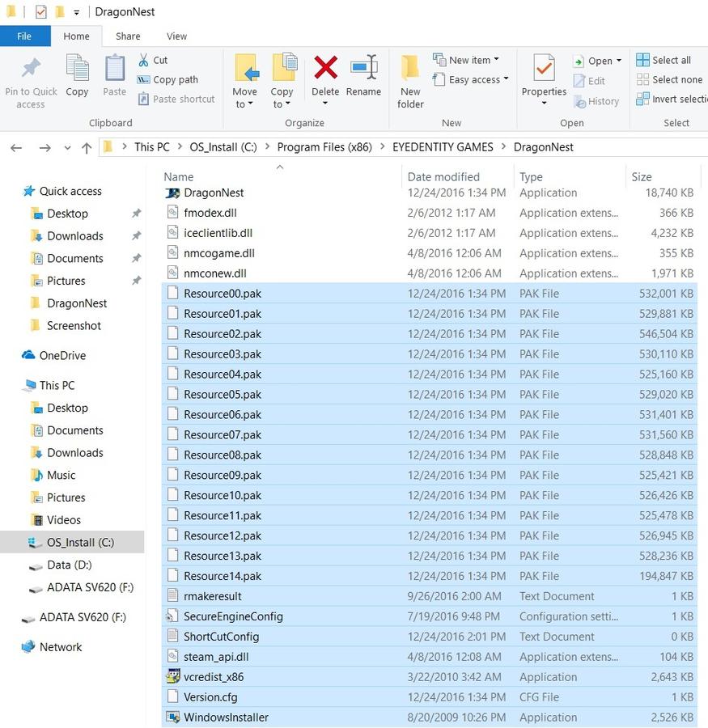Click the Cut scissors icon
This screenshot has height=728, width=708.
point(143,60)
